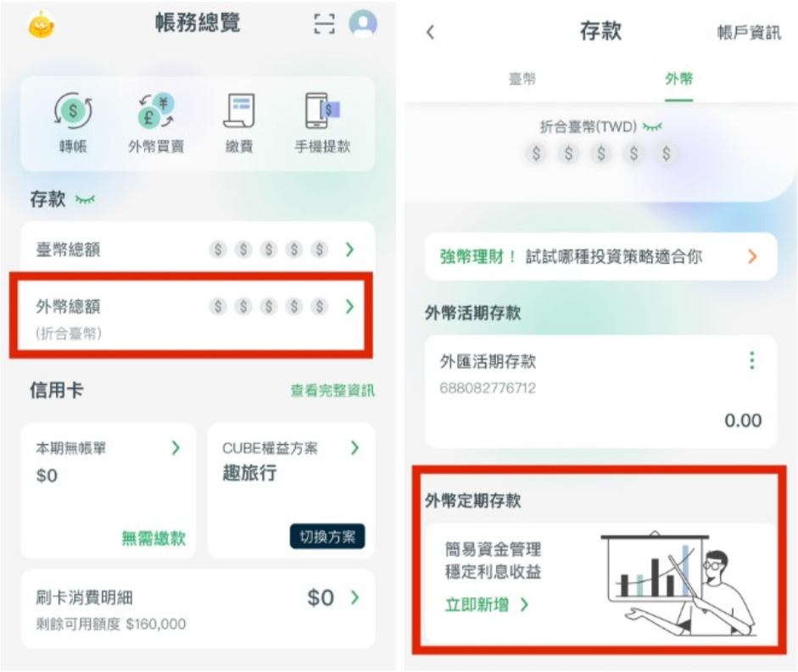The image size is (798, 672).
Task: Tap account number 688082776712
Action: click(x=488, y=388)
